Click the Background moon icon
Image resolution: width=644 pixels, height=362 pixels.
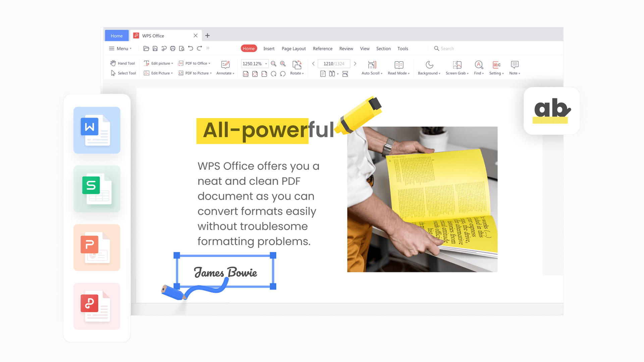tap(429, 65)
